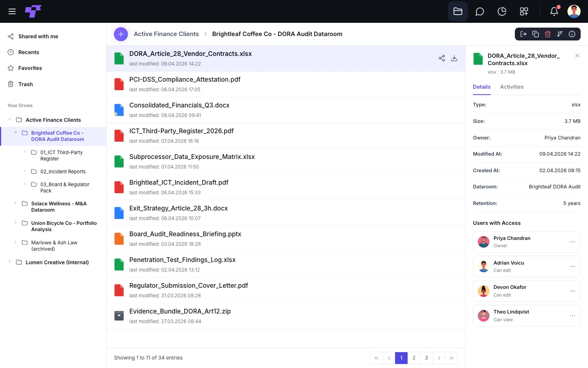Open the user profile avatar

pyautogui.click(x=574, y=11)
